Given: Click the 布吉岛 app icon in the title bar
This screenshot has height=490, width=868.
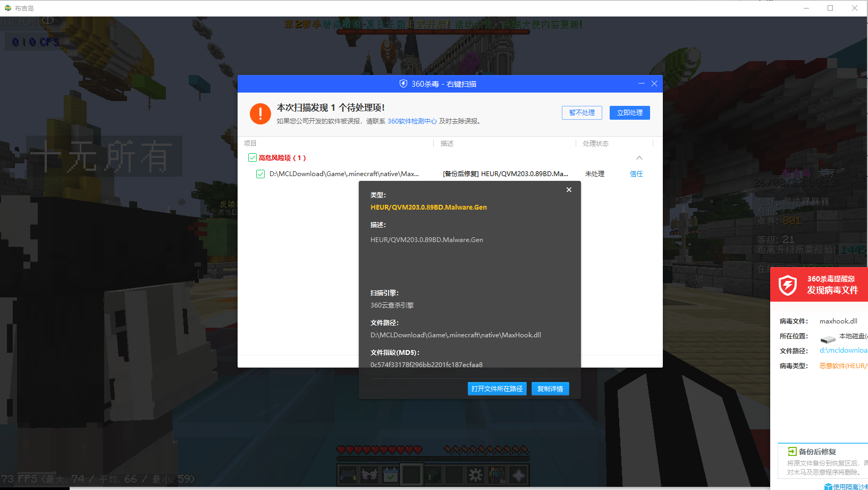Looking at the screenshot, I should point(7,8).
